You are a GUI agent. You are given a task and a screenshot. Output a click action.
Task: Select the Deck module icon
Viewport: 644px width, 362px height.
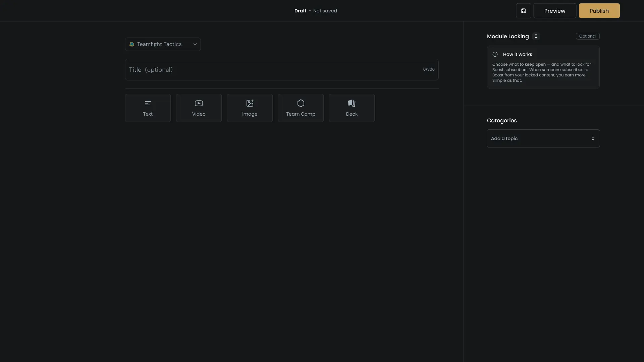[352, 103]
